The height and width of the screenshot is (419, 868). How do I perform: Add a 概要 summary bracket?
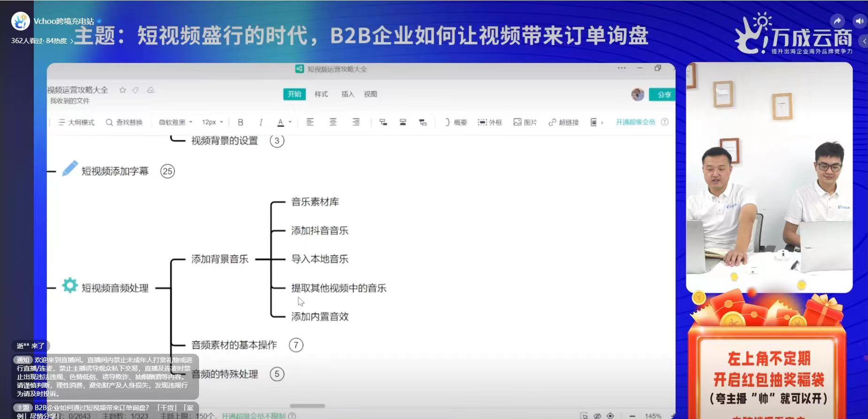click(x=456, y=122)
